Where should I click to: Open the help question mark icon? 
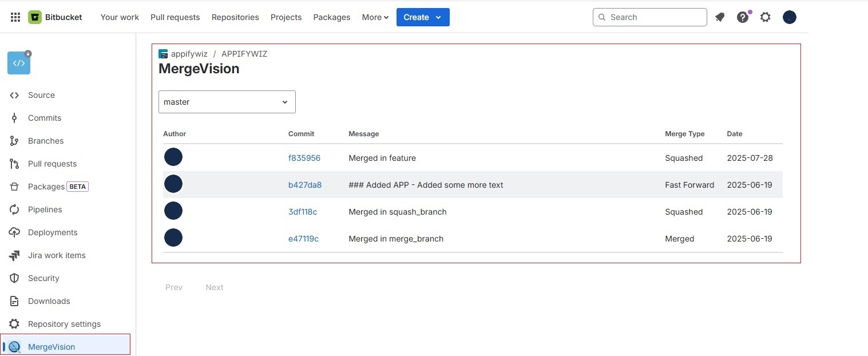tap(743, 17)
